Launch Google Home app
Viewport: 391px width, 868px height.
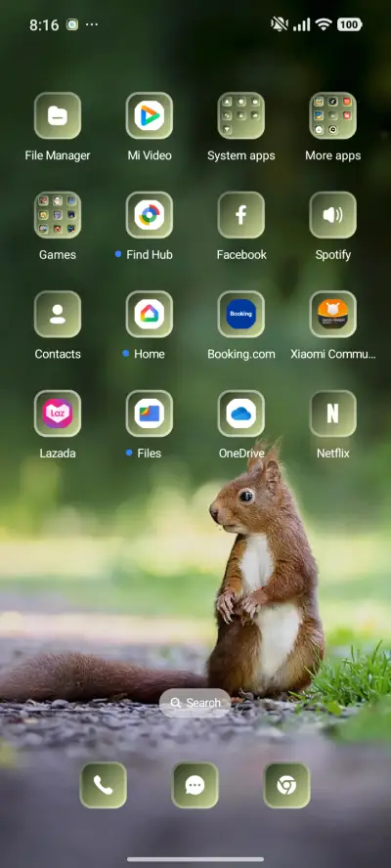coord(149,314)
